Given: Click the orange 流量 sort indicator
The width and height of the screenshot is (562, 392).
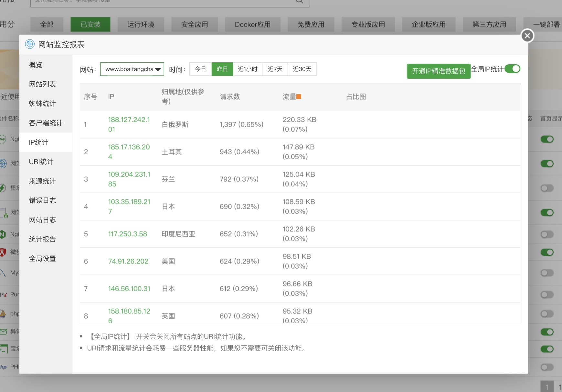Looking at the screenshot, I should (x=299, y=97).
